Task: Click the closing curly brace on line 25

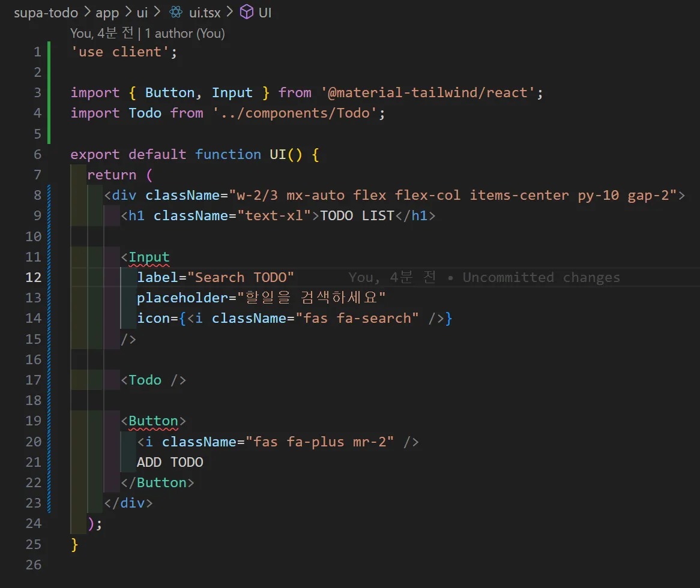Action: [74, 544]
